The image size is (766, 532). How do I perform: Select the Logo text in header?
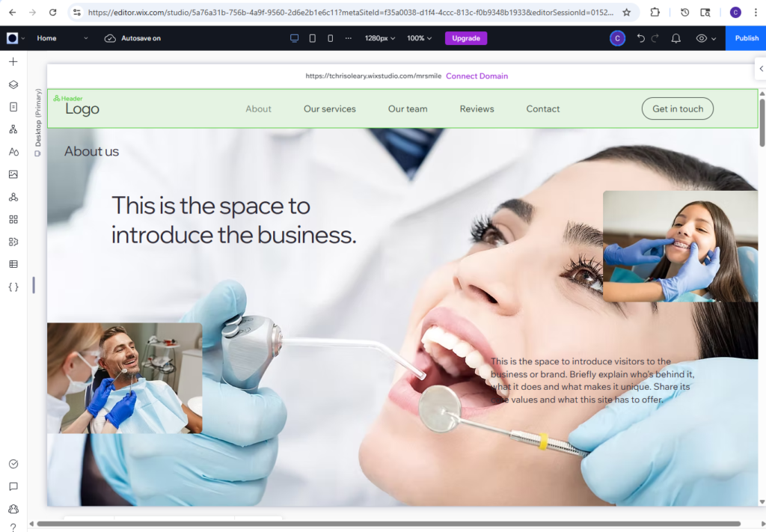tap(82, 109)
